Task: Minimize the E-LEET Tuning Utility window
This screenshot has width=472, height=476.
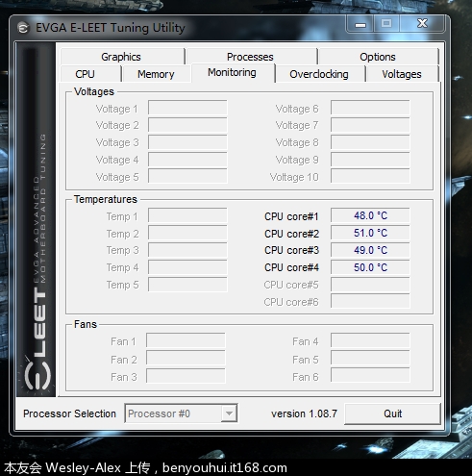Action: click(x=360, y=24)
